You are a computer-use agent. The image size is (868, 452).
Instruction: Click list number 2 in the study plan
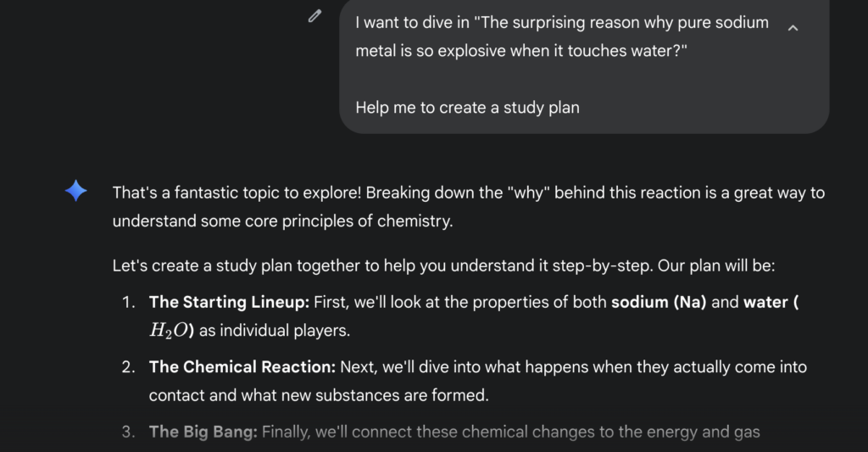pos(128,367)
